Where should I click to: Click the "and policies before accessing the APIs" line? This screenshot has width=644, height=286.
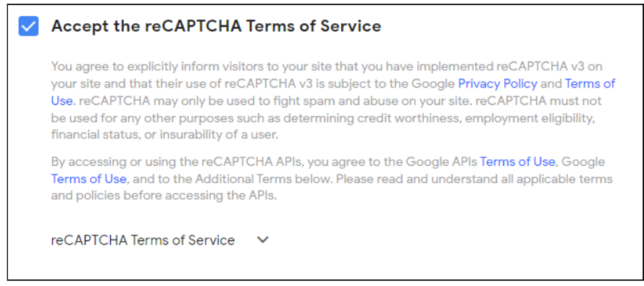pyautogui.click(x=164, y=195)
